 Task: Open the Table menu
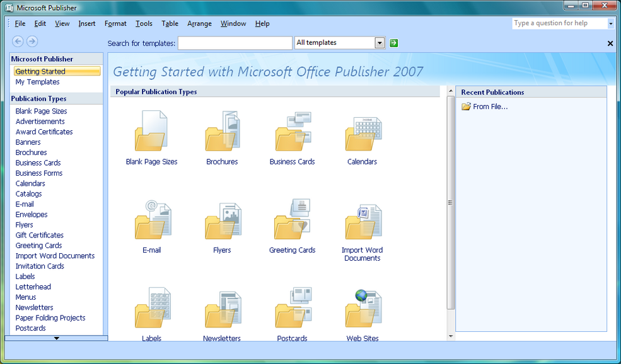pyautogui.click(x=170, y=24)
